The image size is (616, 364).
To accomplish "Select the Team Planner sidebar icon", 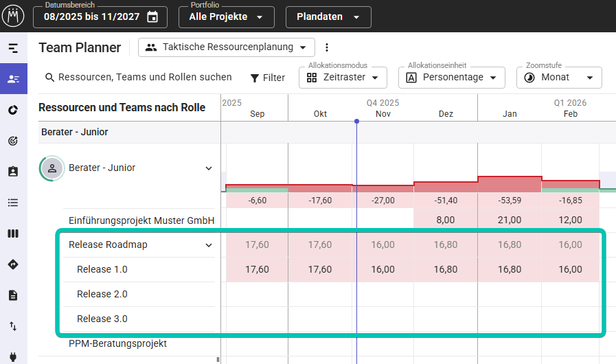I will [x=13, y=78].
